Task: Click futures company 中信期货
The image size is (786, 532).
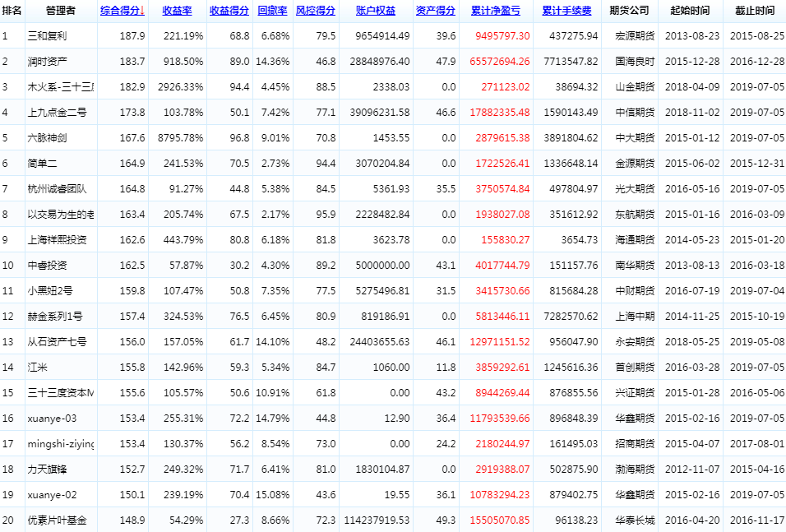Action: click(x=635, y=113)
